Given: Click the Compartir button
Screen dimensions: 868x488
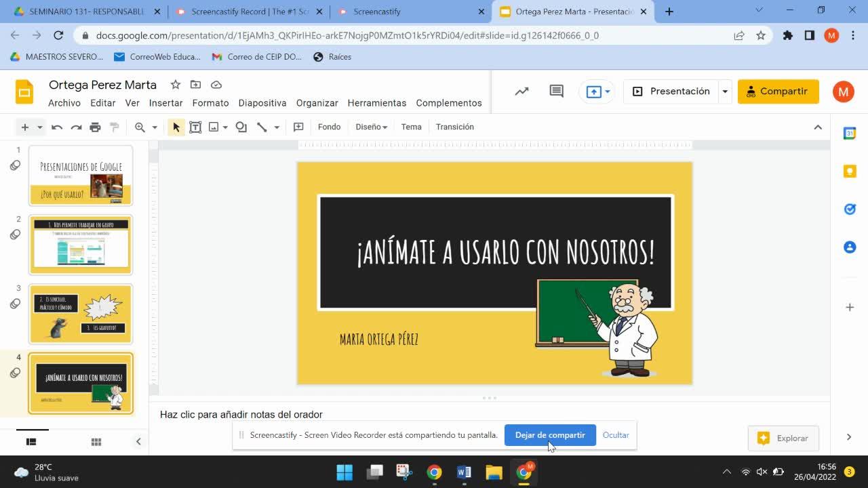Looking at the screenshot, I should coord(778,91).
